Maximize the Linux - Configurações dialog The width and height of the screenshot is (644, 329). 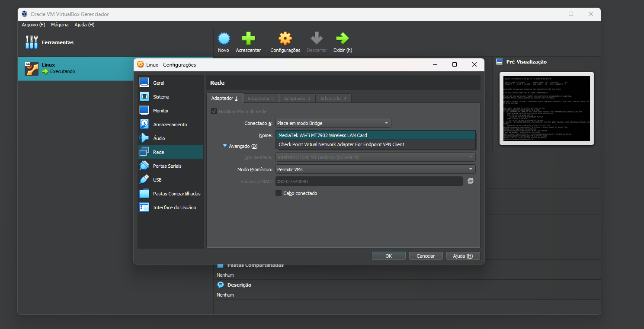pos(455,64)
